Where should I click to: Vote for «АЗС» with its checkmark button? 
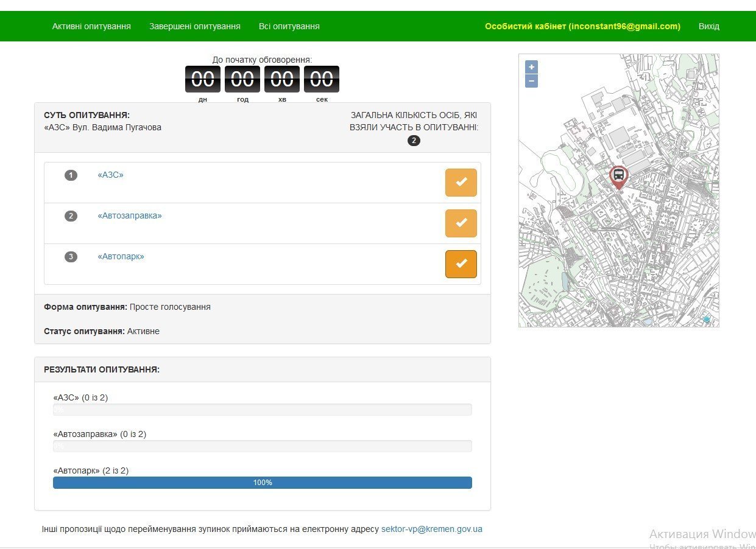461,183
